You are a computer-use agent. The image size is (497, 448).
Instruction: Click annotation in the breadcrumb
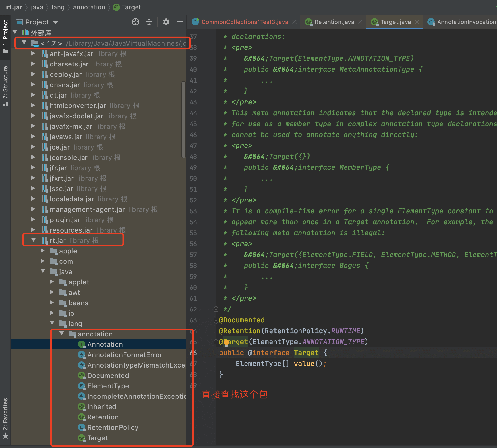(89, 7)
